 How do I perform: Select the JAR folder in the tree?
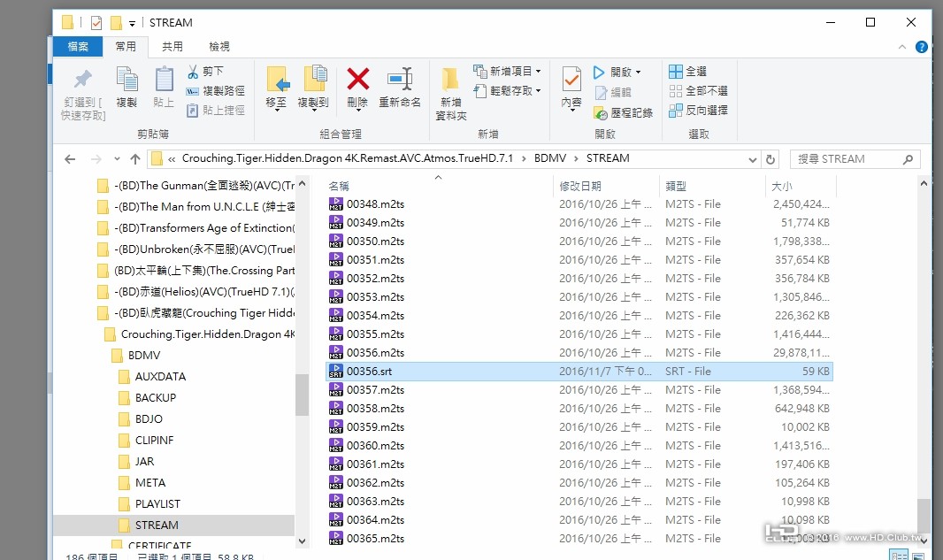144,461
